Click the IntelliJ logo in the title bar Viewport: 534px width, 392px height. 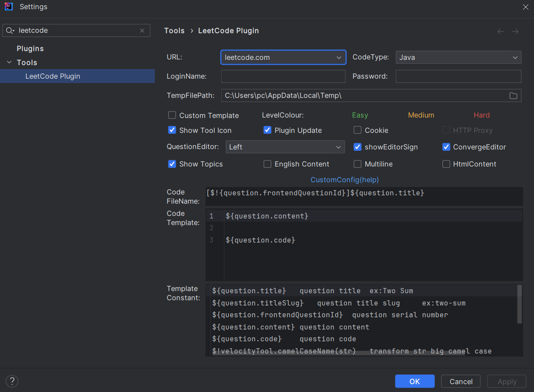click(x=8, y=7)
